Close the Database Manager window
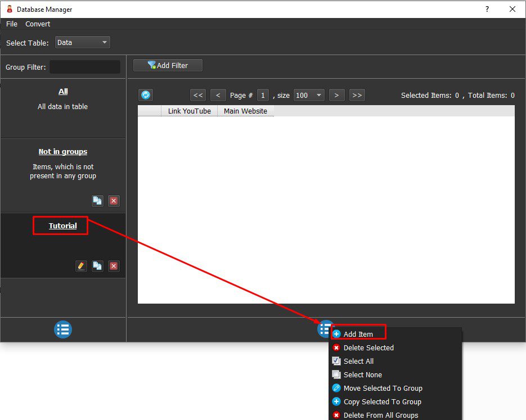The image size is (526, 420). pyautogui.click(x=512, y=9)
